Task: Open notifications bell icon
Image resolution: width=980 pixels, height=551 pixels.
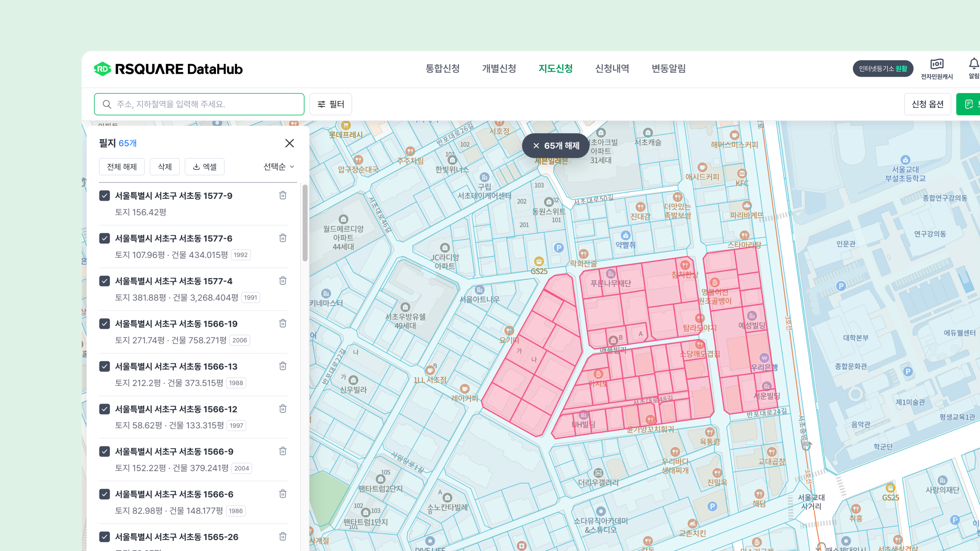Action: 974,64
